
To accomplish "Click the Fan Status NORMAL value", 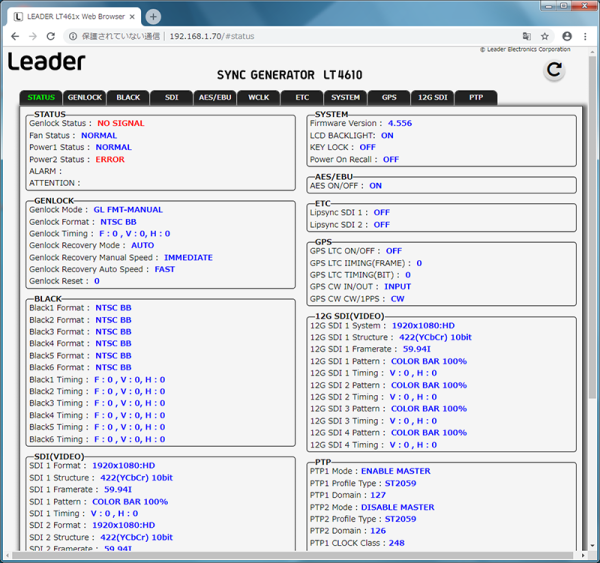I will tap(99, 135).
